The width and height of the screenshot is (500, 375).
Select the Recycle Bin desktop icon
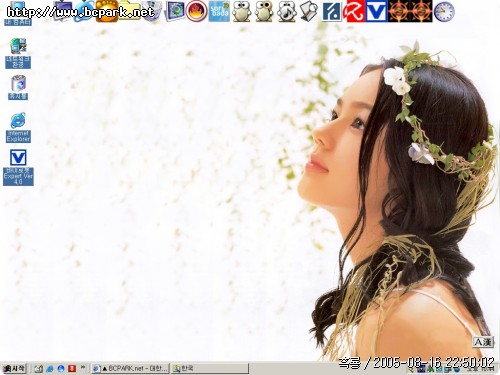point(18,87)
